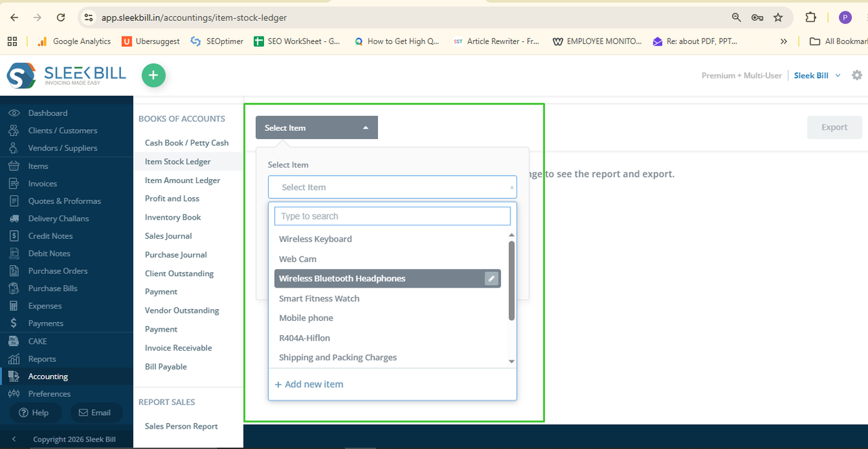Open Purchase Journal
The height and width of the screenshot is (449, 868).
click(x=176, y=254)
